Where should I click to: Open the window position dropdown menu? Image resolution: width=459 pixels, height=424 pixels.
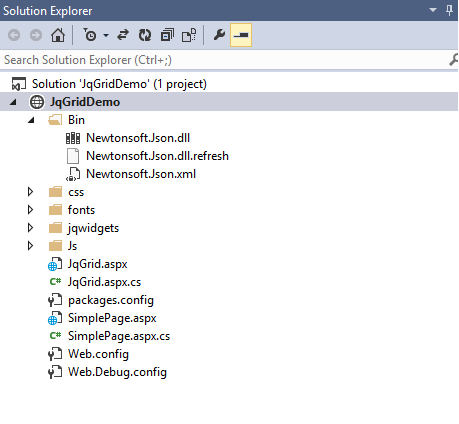(x=433, y=10)
